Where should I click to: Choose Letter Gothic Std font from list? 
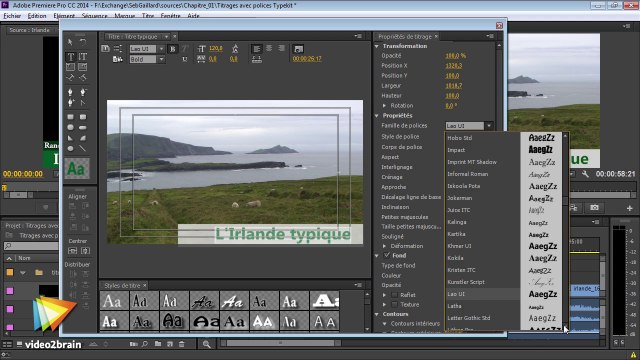point(469,318)
